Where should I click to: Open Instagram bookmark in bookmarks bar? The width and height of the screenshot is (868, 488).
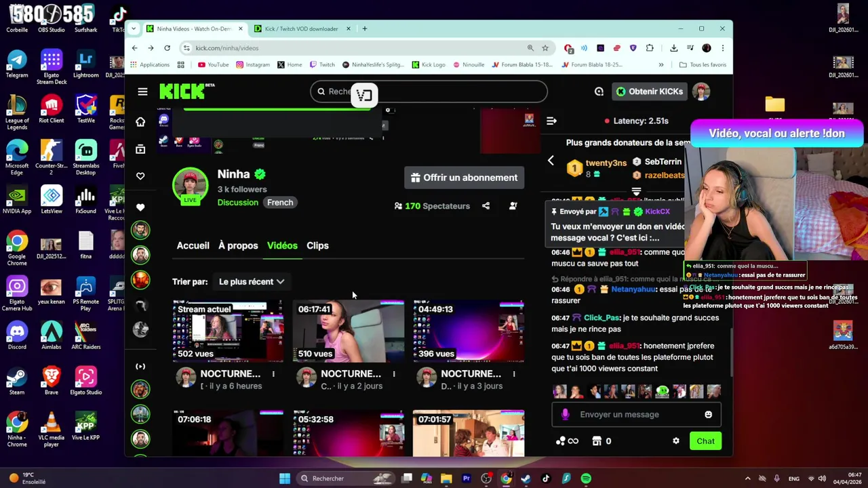click(x=252, y=65)
